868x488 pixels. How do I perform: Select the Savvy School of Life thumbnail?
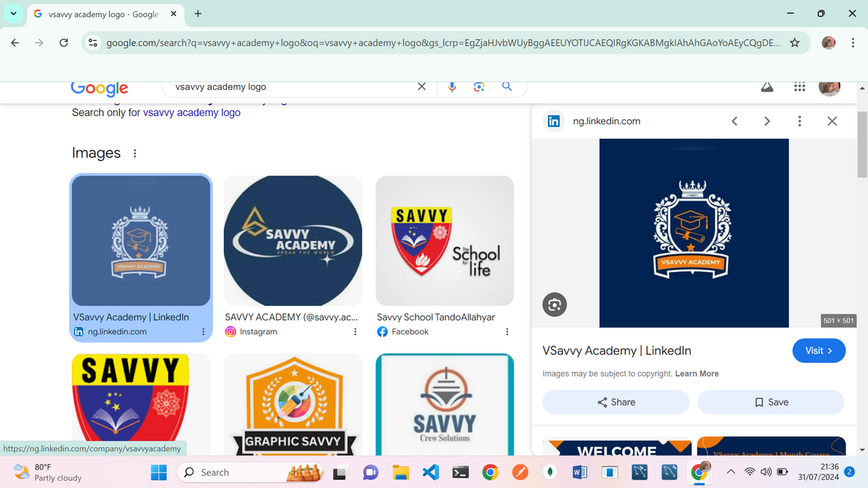(x=445, y=241)
